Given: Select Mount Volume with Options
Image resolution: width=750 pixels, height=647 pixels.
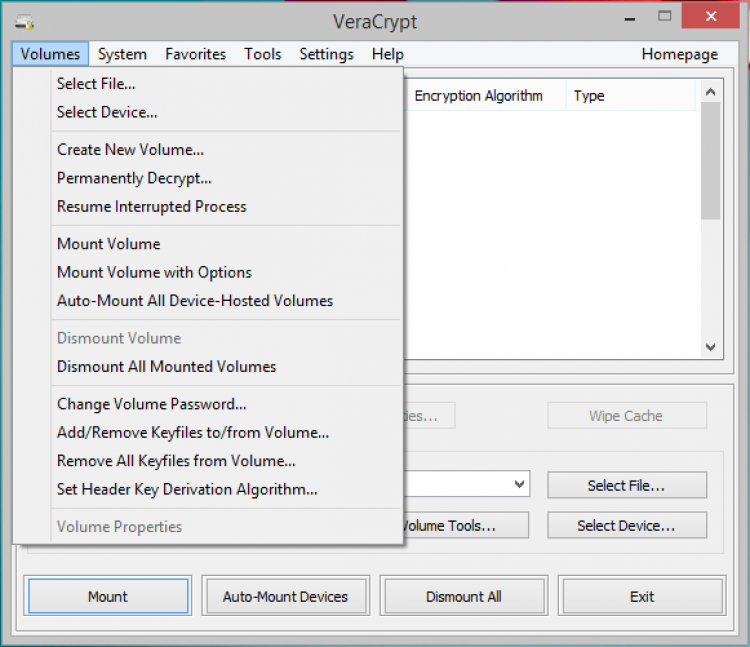Looking at the screenshot, I should click(154, 272).
